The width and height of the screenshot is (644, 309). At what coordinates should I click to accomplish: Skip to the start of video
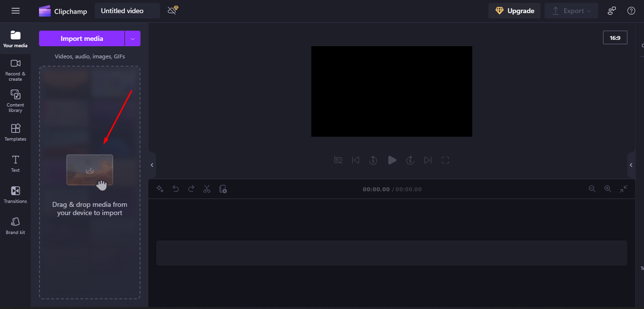click(356, 160)
